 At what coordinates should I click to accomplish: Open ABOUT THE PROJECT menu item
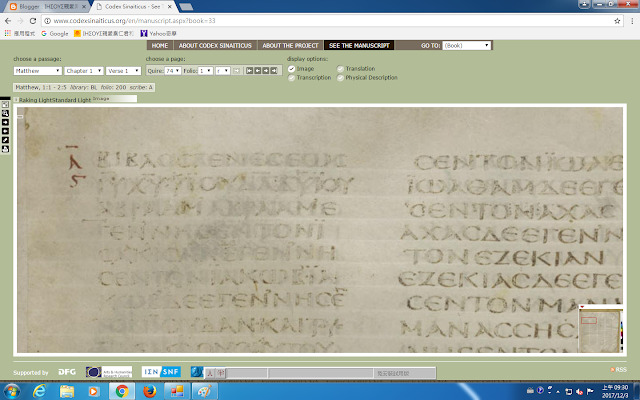pyautogui.click(x=290, y=45)
